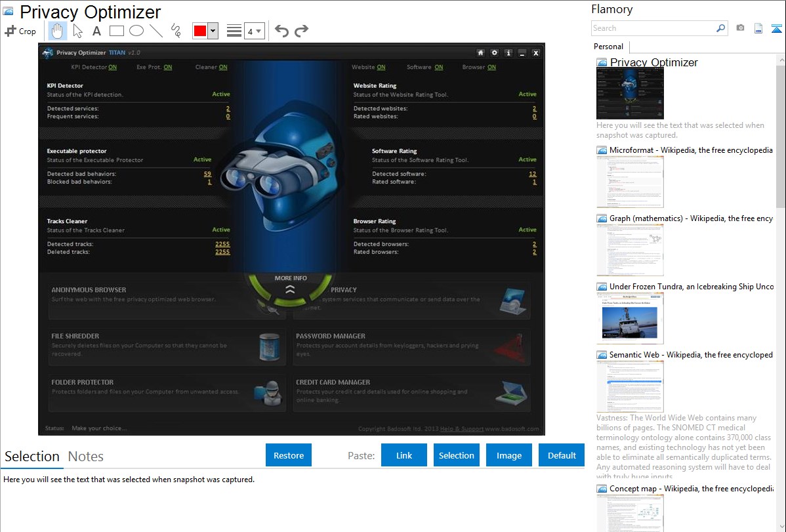The image size is (786, 532).
Task: Click the File Shredder barrel icon
Action: coord(270,347)
